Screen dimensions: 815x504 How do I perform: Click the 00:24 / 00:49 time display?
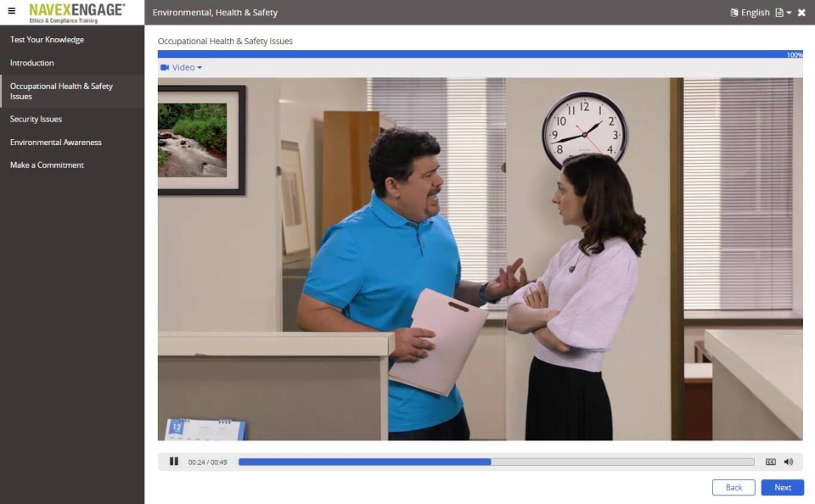point(207,462)
